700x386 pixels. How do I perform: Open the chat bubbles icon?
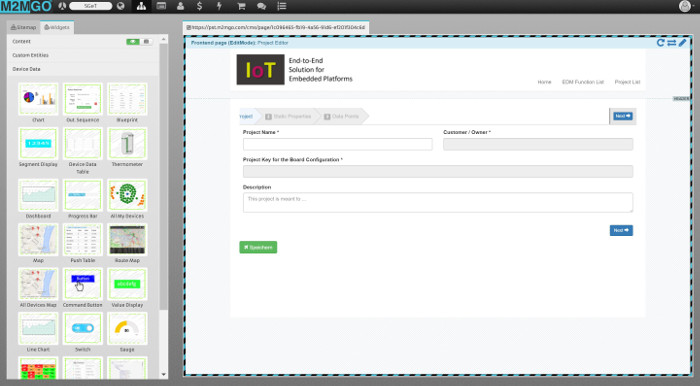tap(262, 6)
